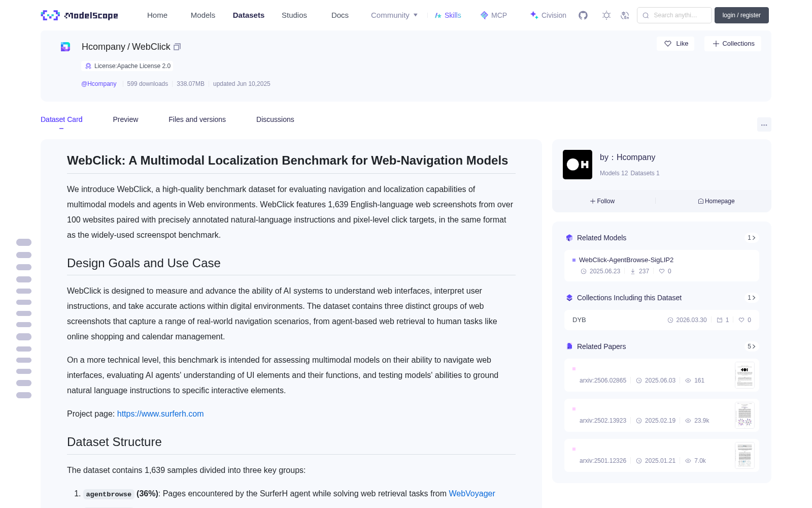Screen dimensions: 812x508
Task: Click the search input field
Action: [x=674, y=15]
